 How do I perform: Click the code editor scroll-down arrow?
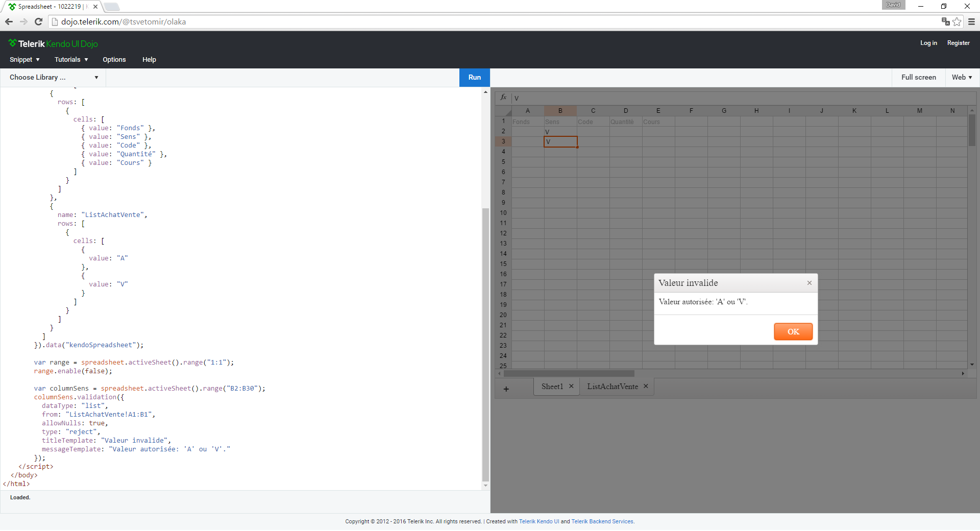485,486
